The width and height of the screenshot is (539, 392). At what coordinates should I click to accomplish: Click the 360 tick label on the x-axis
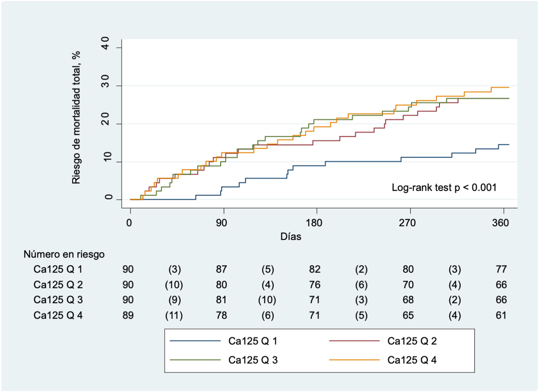coord(500,223)
